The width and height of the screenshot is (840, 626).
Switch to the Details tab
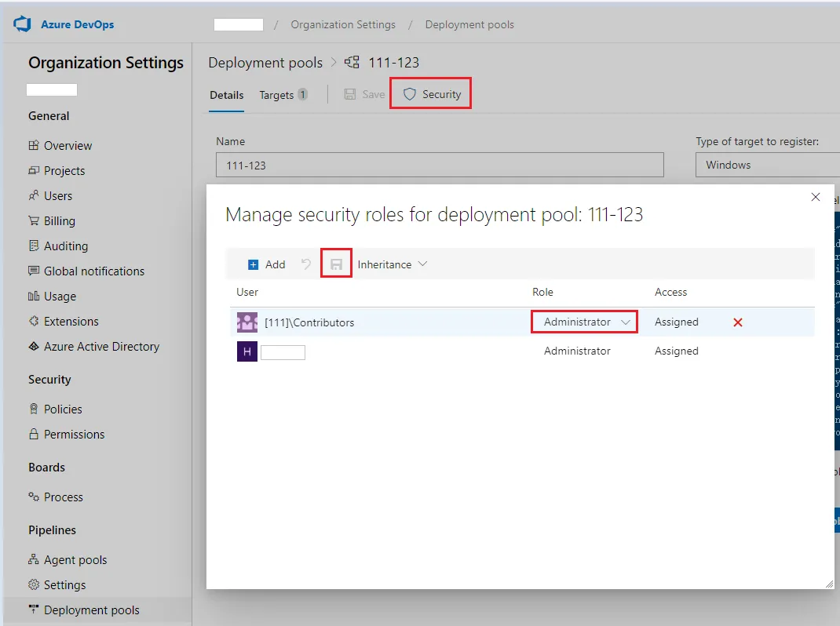pyautogui.click(x=227, y=96)
